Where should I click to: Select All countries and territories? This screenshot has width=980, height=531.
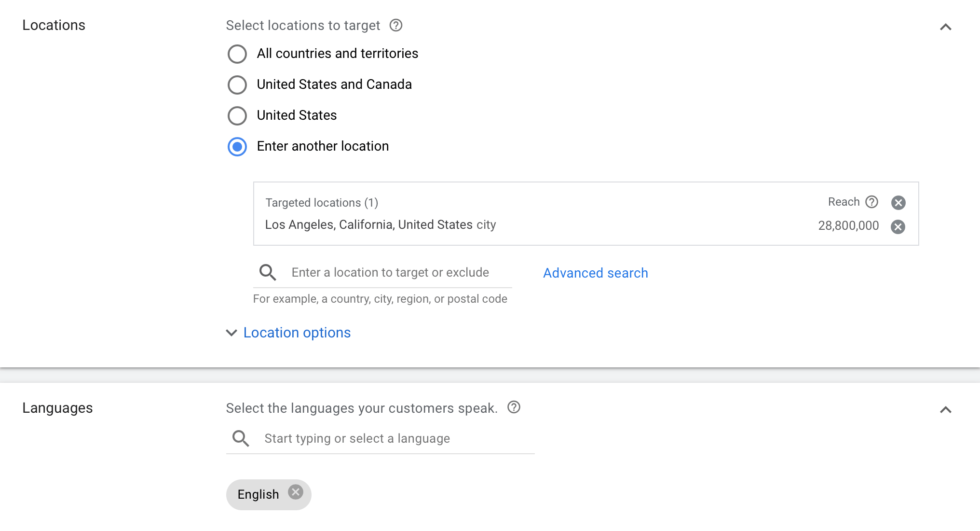click(237, 54)
